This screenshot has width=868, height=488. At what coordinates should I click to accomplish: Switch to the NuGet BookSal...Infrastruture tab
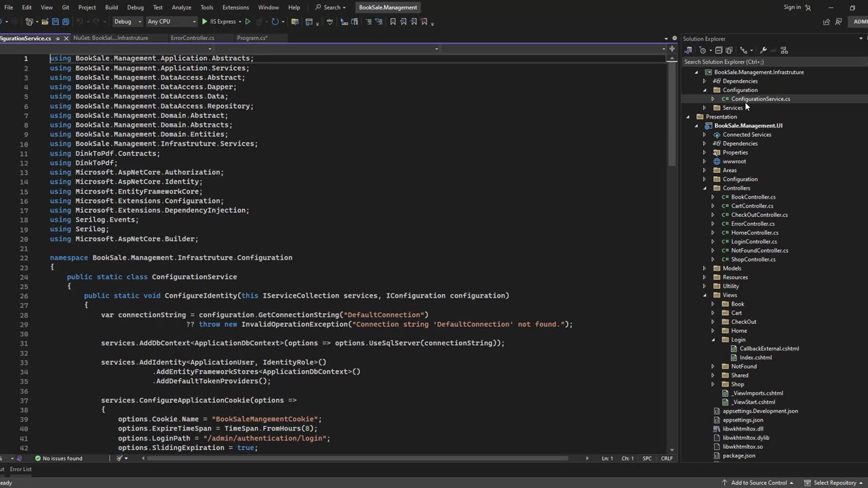(x=111, y=39)
